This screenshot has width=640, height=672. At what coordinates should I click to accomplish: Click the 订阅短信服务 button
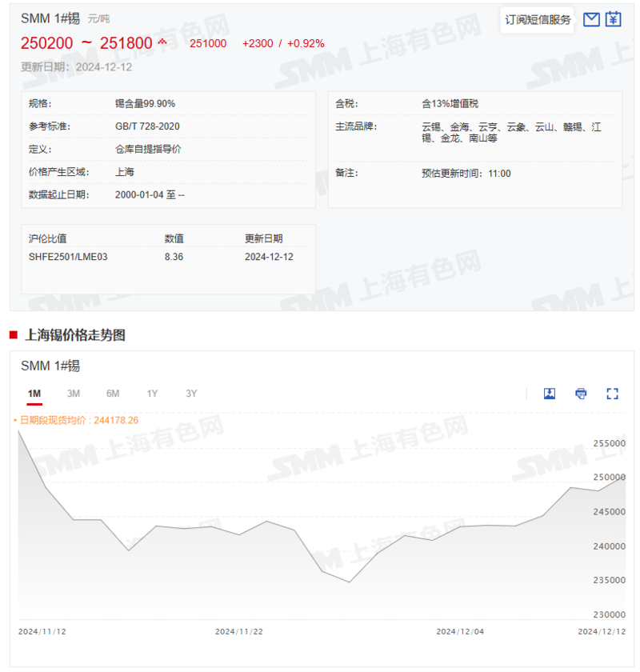tap(538, 20)
